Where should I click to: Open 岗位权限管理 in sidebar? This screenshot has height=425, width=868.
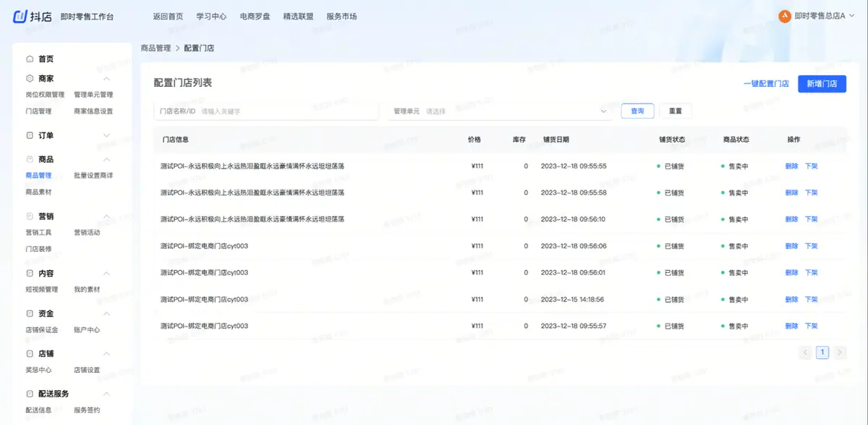pyautogui.click(x=45, y=95)
